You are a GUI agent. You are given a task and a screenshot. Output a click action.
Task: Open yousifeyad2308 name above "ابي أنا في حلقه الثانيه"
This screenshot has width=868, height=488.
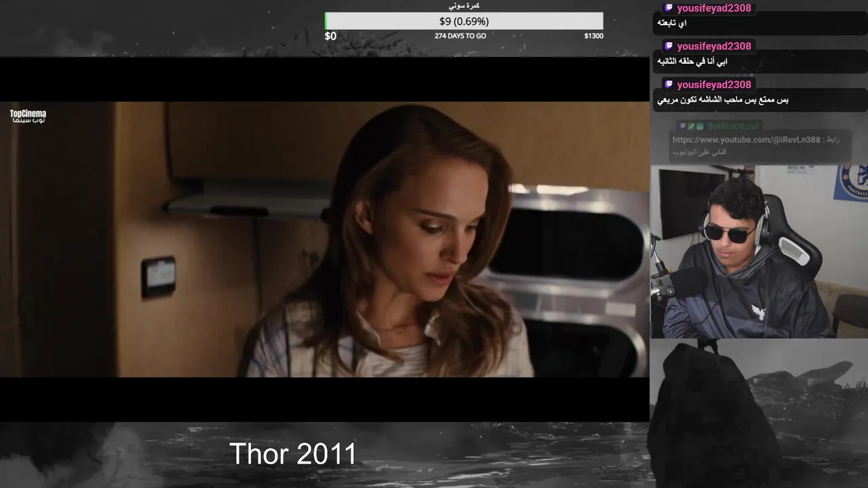tap(714, 46)
